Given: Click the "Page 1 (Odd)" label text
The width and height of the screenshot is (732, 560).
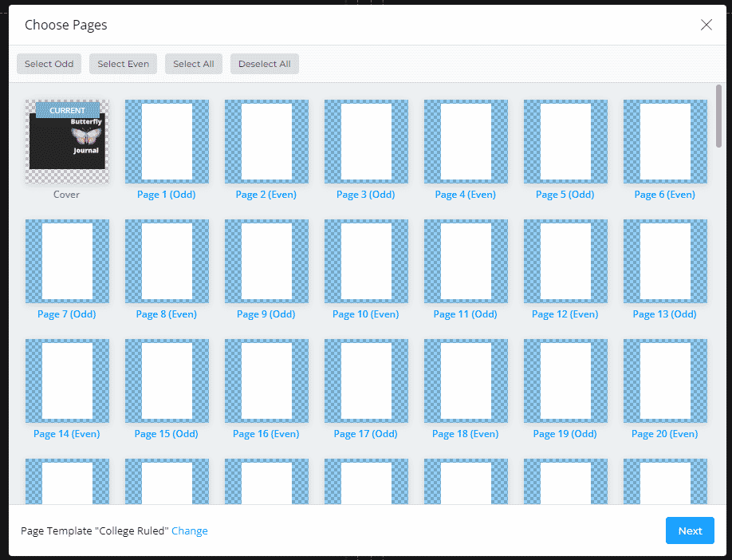Looking at the screenshot, I should pyautogui.click(x=166, y=195).
